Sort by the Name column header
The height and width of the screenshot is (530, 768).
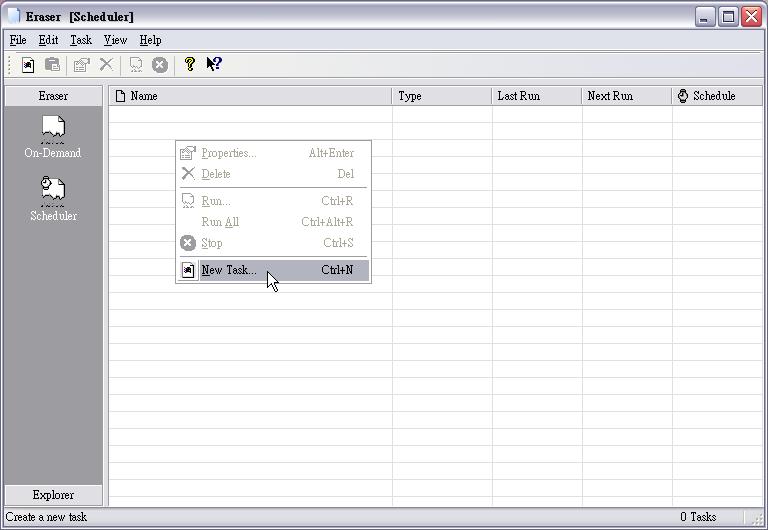250,96
